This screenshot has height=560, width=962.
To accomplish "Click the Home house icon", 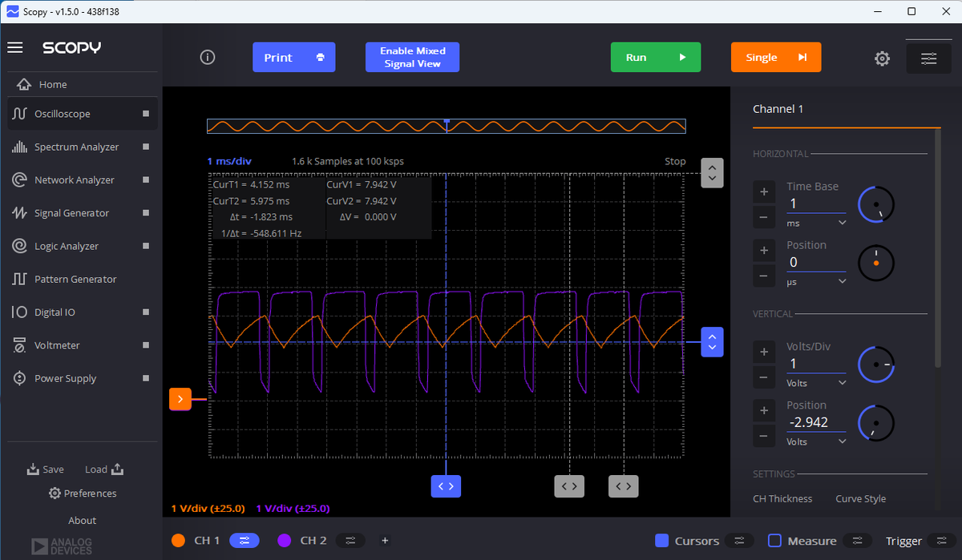I will tap(24, 84).
